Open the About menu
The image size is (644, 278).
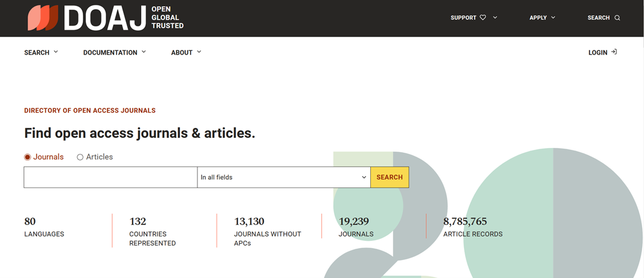(186, 53)
